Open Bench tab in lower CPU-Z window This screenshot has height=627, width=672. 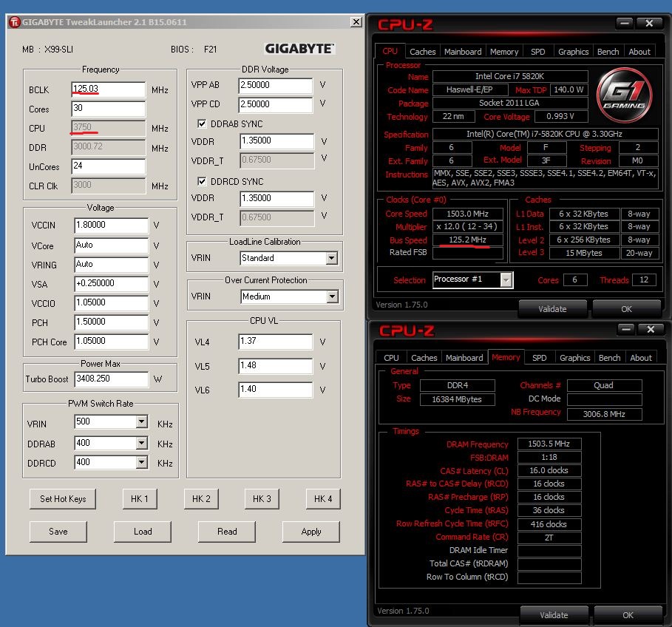(x=609, y=358)
